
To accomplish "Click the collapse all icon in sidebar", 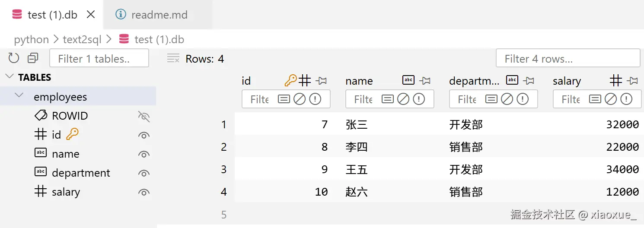I will [x=33, y=58].
